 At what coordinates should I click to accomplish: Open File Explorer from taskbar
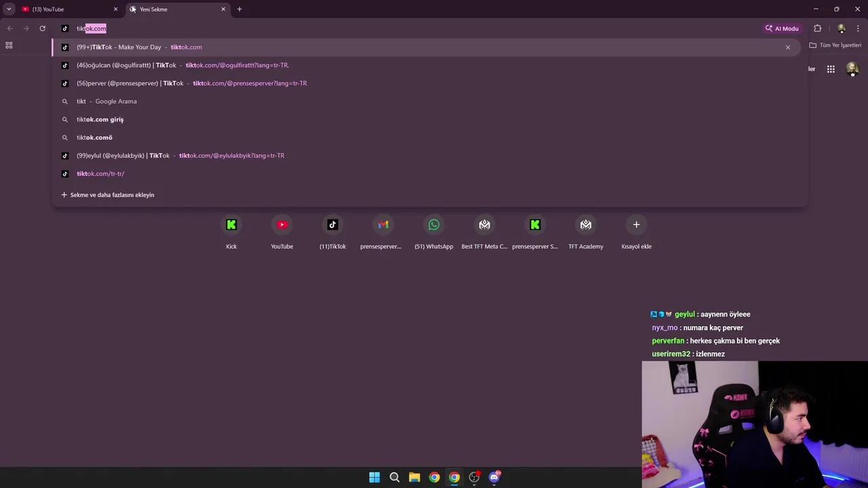click(x=414, y=477)
